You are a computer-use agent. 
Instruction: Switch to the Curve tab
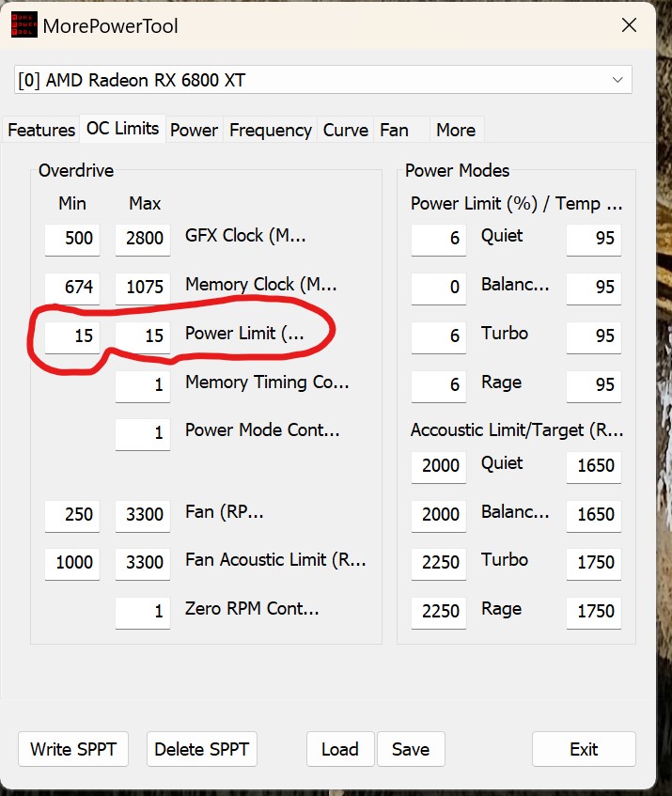pyautogui.click(x=346, y=130)
